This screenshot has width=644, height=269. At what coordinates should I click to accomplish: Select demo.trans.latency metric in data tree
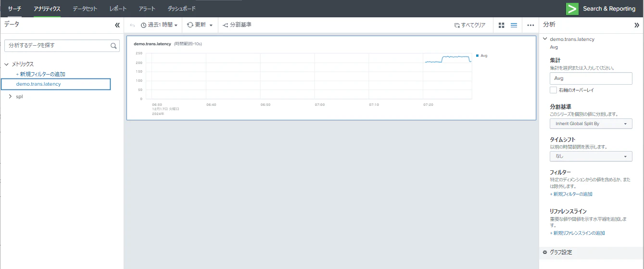(56, 84)
